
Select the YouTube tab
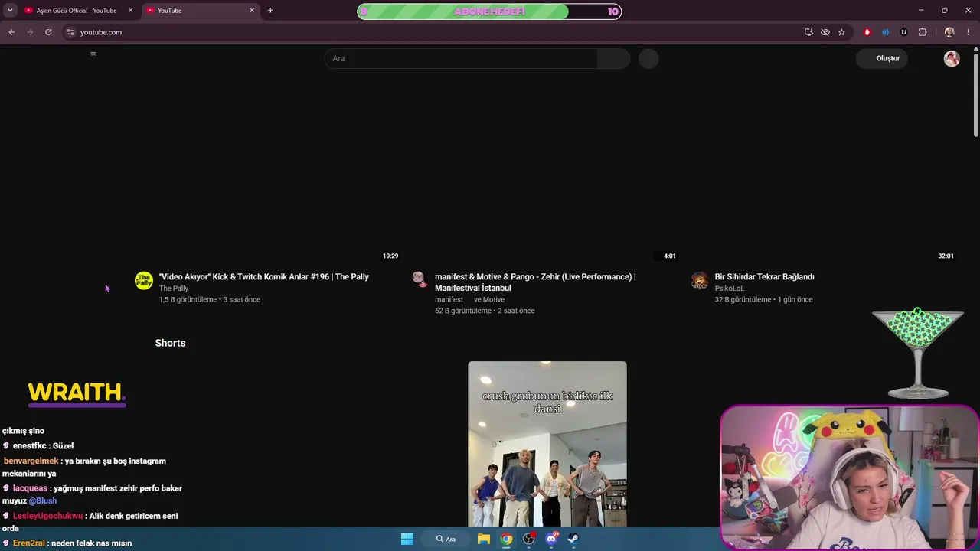[x=201, y=11]
